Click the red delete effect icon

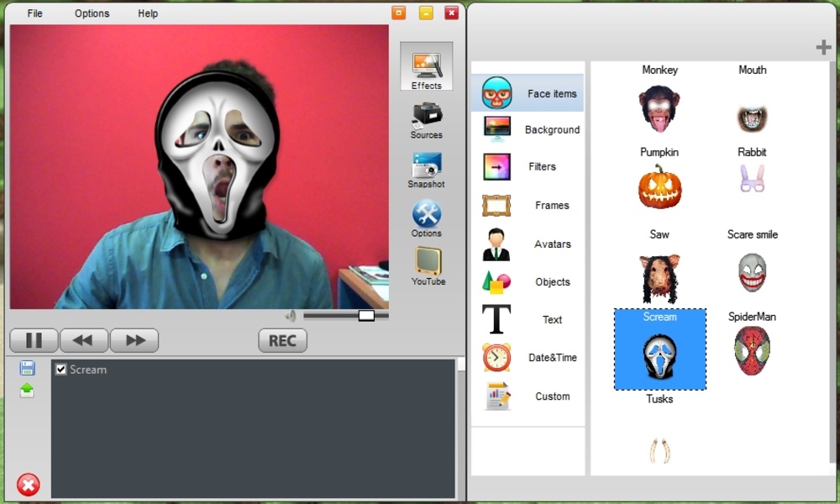point(28,485)
